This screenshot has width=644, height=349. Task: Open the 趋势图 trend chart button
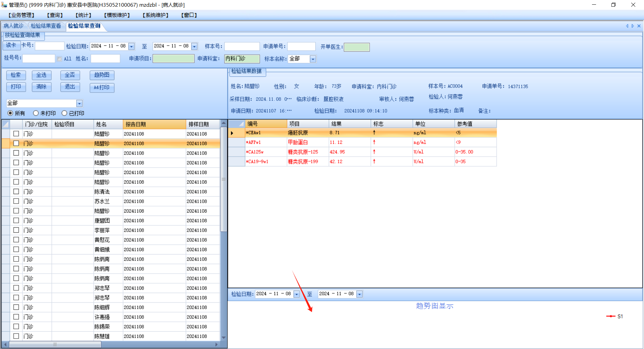tap(102, 75)
